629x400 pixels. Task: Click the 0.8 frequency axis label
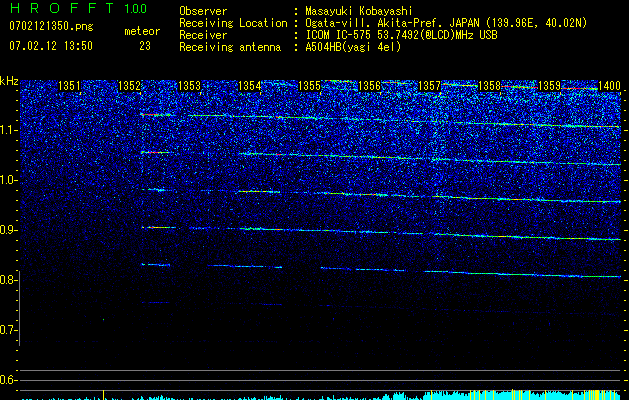coord(8,280)
